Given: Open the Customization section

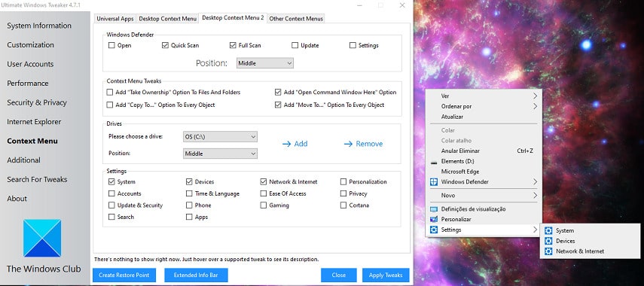Looking at the screenshot, I should [30, 44].
